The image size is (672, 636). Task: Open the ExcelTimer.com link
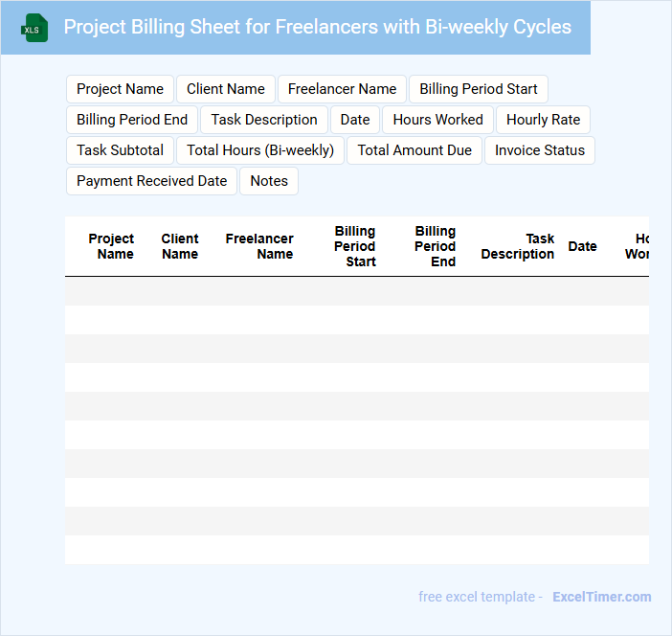click(x=601, y=597)
